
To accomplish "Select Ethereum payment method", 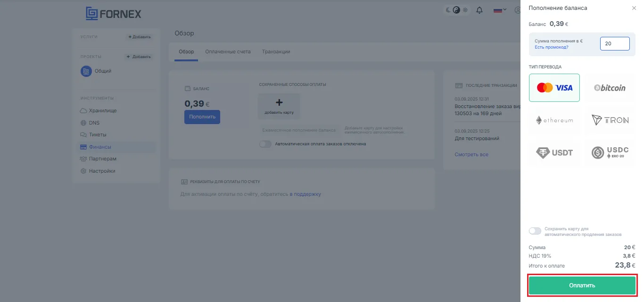I will (x=554, y=120).
